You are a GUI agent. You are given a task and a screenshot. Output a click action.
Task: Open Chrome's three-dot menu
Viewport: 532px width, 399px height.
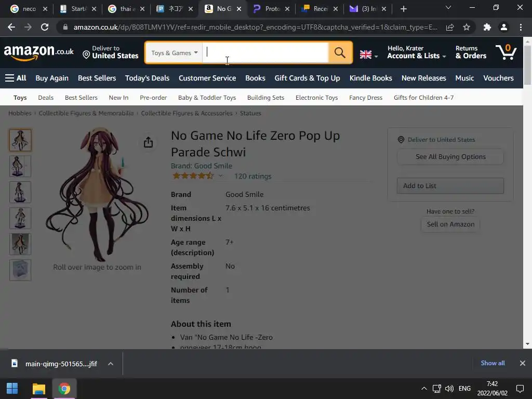[x=521, y=27]
